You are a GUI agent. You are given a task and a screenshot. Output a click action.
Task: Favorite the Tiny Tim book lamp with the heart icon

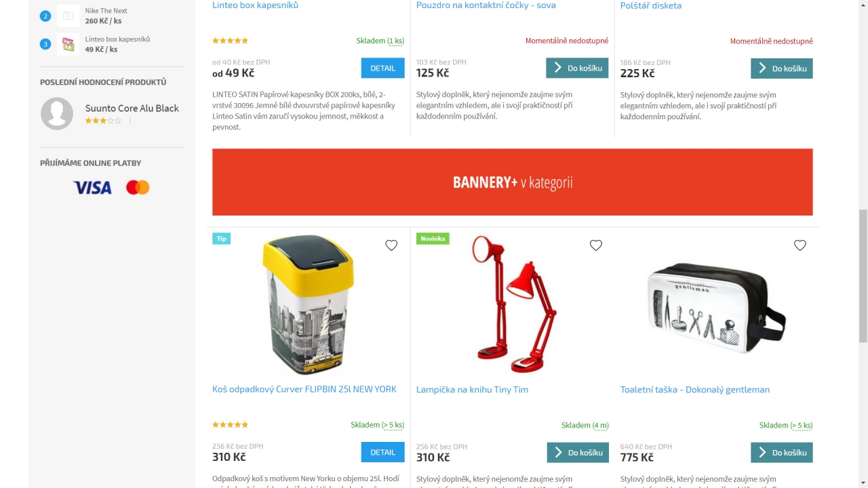pyautogui.click(x=595, y=245)
